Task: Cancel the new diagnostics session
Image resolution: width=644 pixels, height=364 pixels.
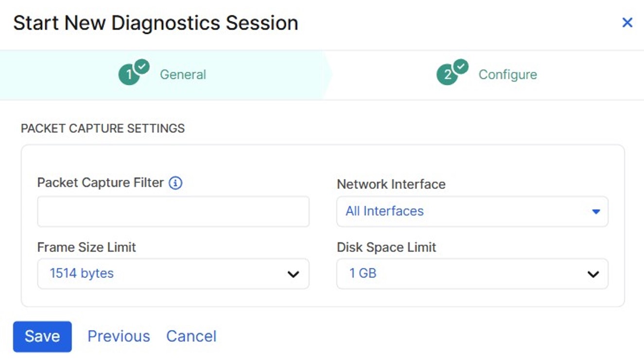Action: (191, 336)
